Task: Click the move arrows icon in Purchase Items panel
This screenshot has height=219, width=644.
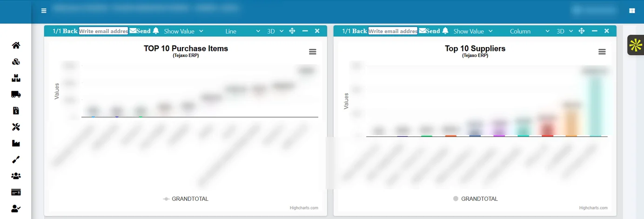Action: coord(292,31)
